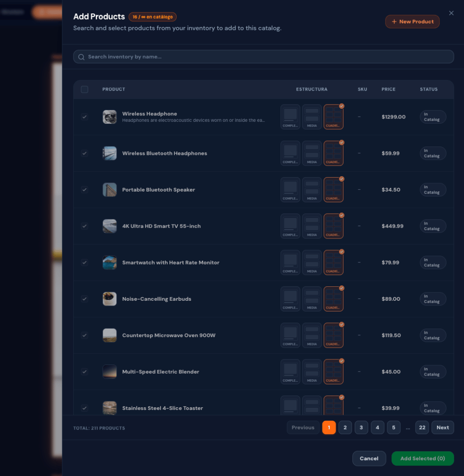Viewport: 464px width, 476px height.
Task: Click the ESTRUCTURA column header
Action: point(312,89)
